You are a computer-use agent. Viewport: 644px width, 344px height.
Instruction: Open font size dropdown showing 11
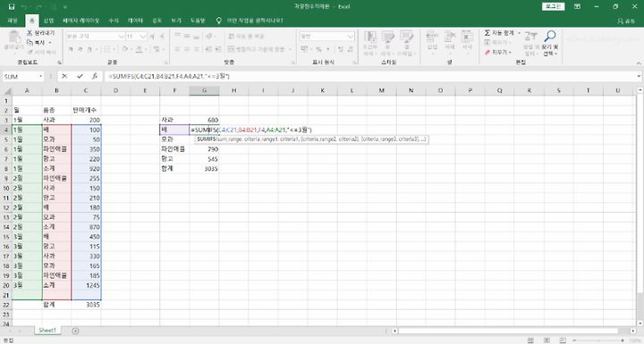pyautogui.click(x=142, y=37)
